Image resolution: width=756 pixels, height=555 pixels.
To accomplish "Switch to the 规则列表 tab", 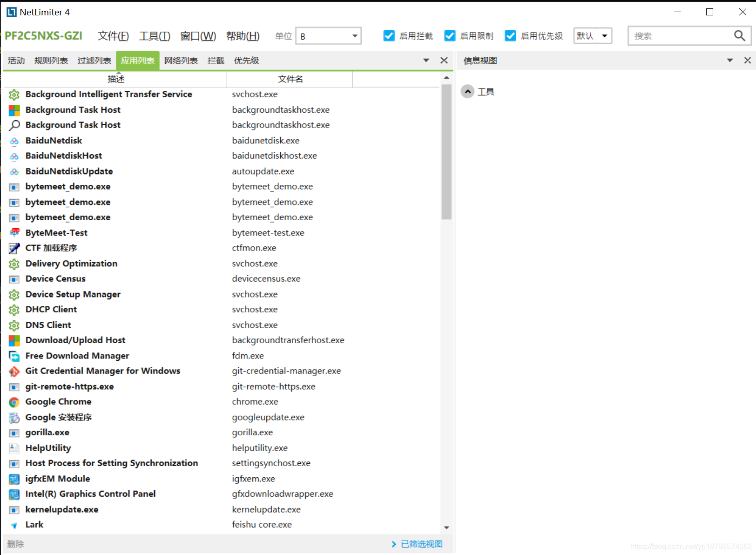I will 51,61.
